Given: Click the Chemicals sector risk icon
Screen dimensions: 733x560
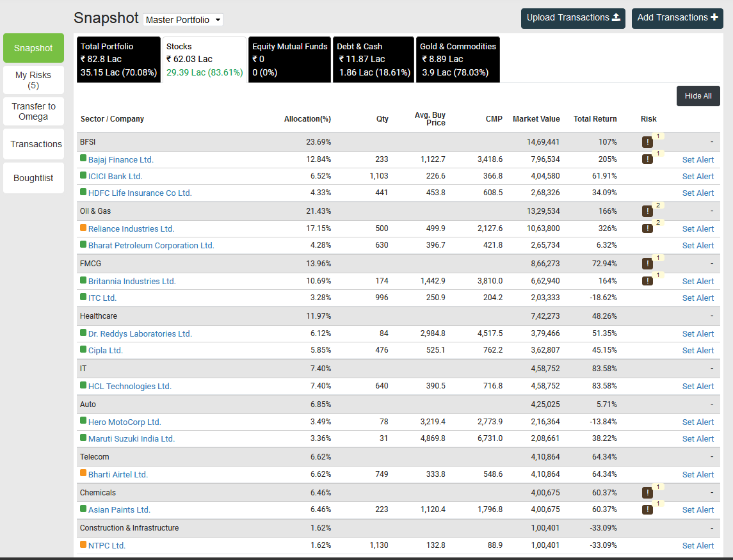Looking at the screenshot, I should pyautogui.click(x=647, y=492).
